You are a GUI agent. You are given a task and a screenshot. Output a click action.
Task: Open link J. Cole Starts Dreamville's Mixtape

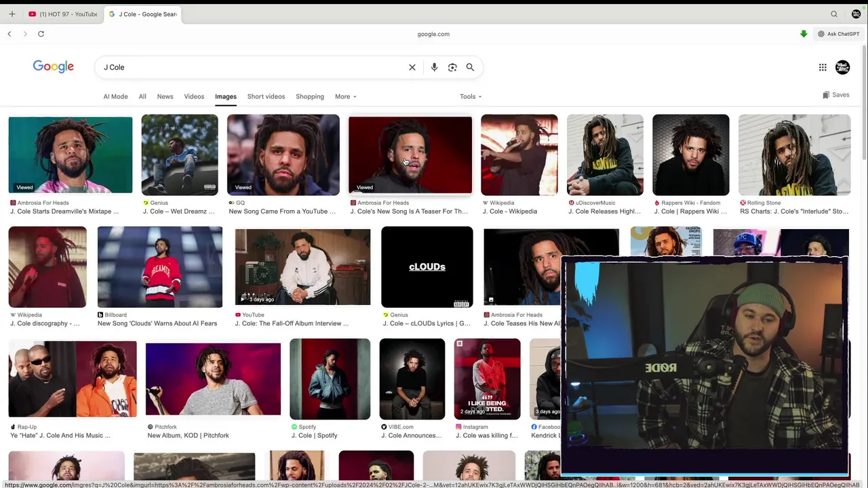64,211
